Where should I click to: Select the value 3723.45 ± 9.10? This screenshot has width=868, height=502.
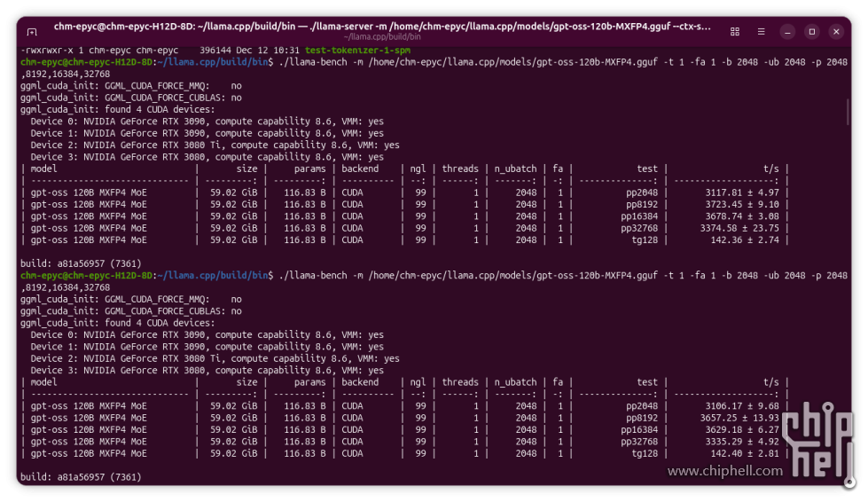[742, 204]
